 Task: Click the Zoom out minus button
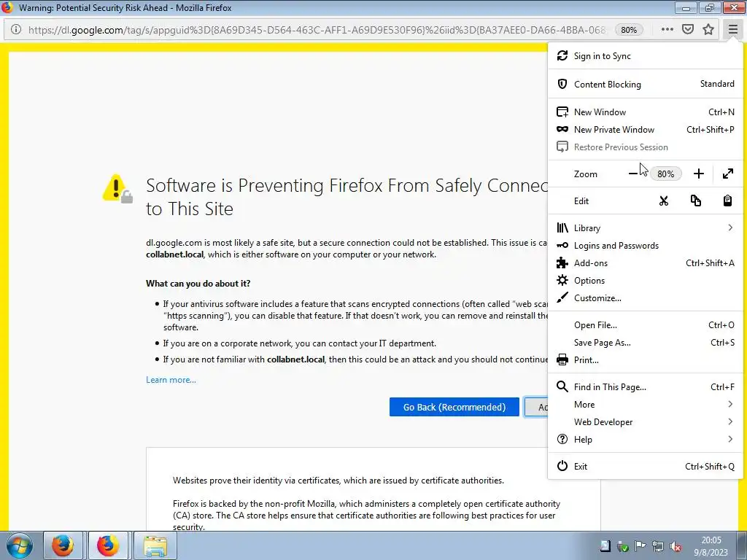[x=632, y=174]
